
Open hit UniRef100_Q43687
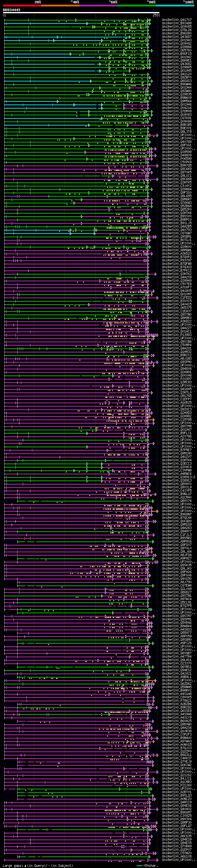pyautogui.click(x=177, y=37)
